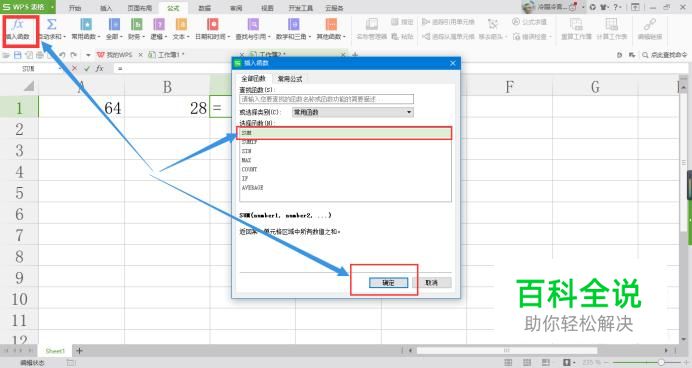
Task: Expand the Name Box dropdown showing SUM
Action: (59, 68)
